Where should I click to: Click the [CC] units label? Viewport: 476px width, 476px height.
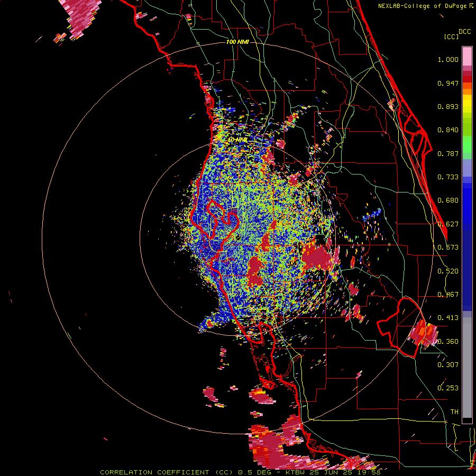451,36
